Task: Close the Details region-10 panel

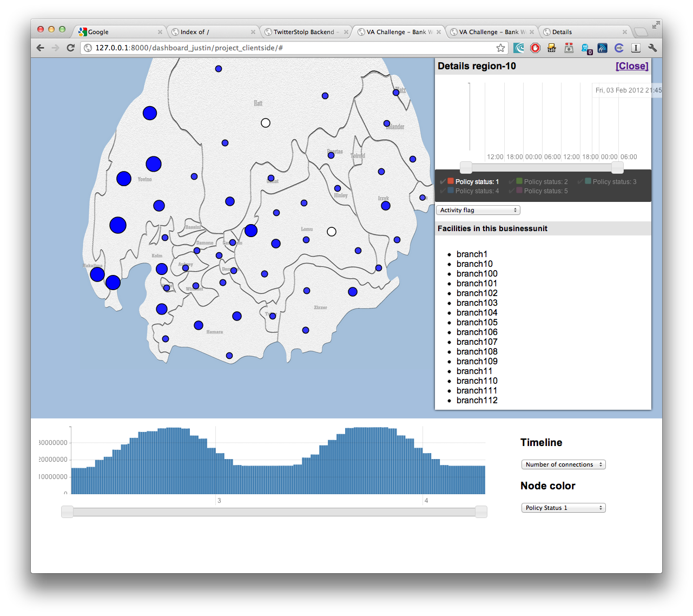Action: (x=631, y=66)
